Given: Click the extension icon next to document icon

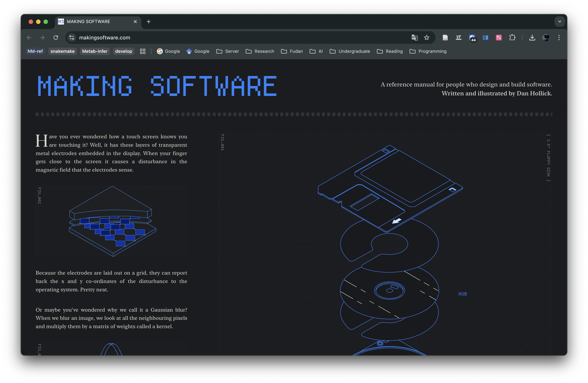Looking at the screenshot, I should coord(458,38).
